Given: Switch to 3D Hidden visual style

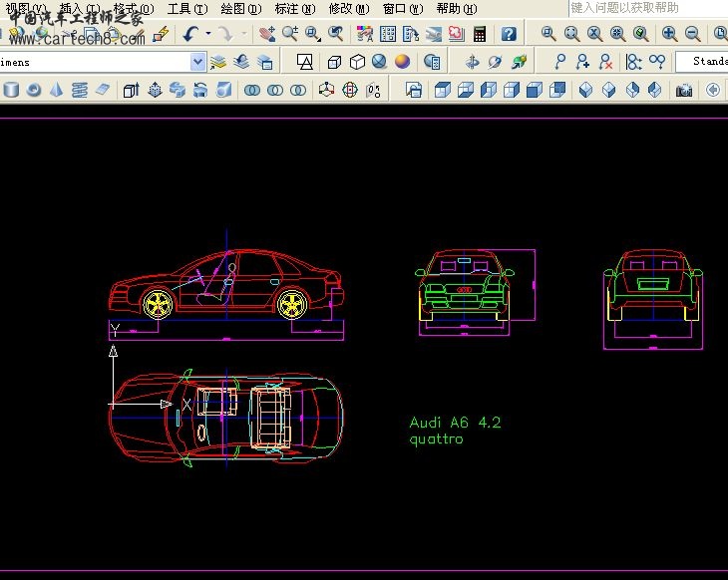Looking at the screenshot, I should (357, 62).
